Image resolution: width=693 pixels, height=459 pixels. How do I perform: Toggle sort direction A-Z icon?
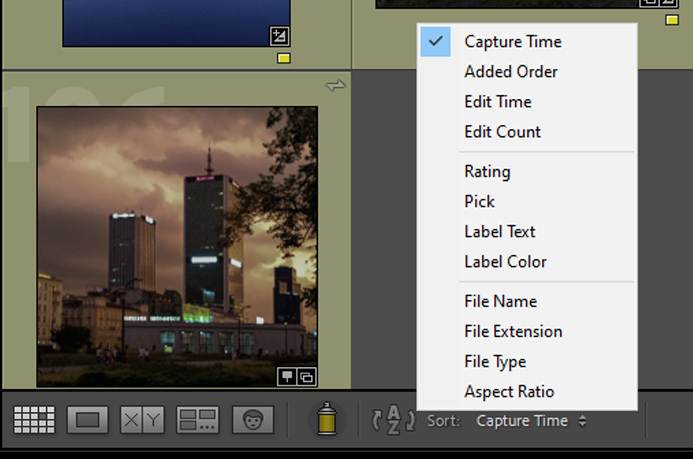point(393,420)
